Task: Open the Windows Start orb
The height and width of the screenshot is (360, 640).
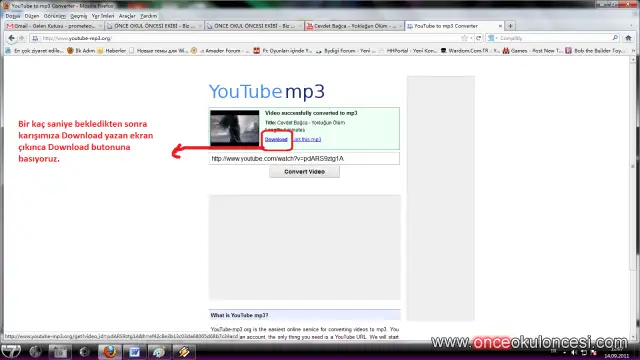Action: pos(11,351)
